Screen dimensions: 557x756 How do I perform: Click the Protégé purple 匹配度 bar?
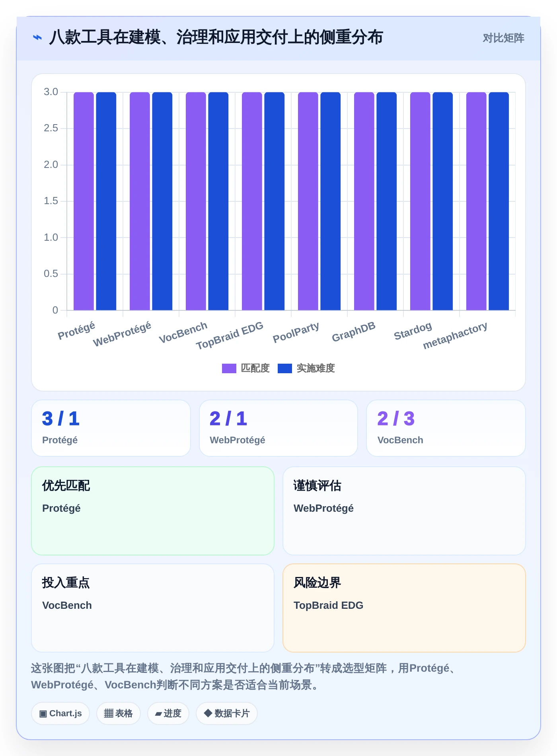click(84, 201)
